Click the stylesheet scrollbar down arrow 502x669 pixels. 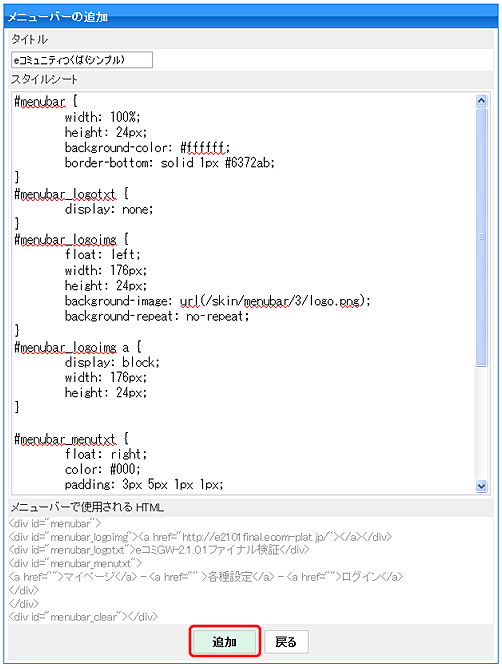pyautogui.click(x=481, y=486)
